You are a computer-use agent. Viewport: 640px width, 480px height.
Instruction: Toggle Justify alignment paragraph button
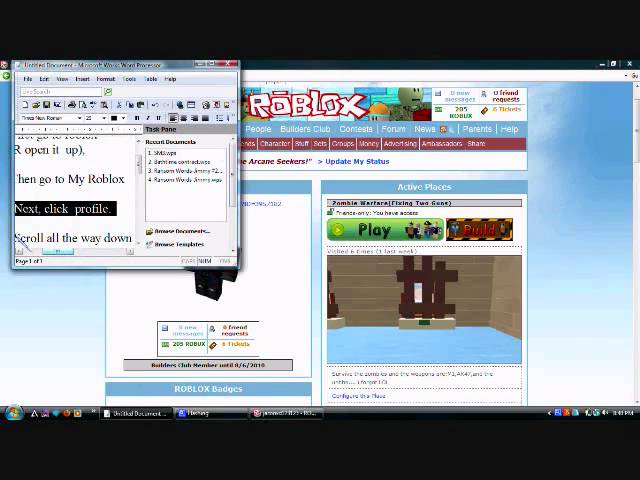pos(205,118)
